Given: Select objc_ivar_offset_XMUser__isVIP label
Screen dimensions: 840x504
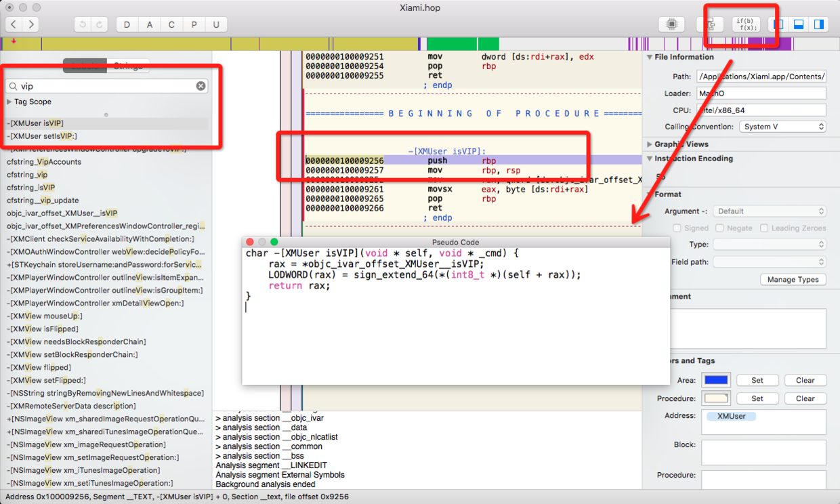Looking at the screenshot, I should pos(62,213).
